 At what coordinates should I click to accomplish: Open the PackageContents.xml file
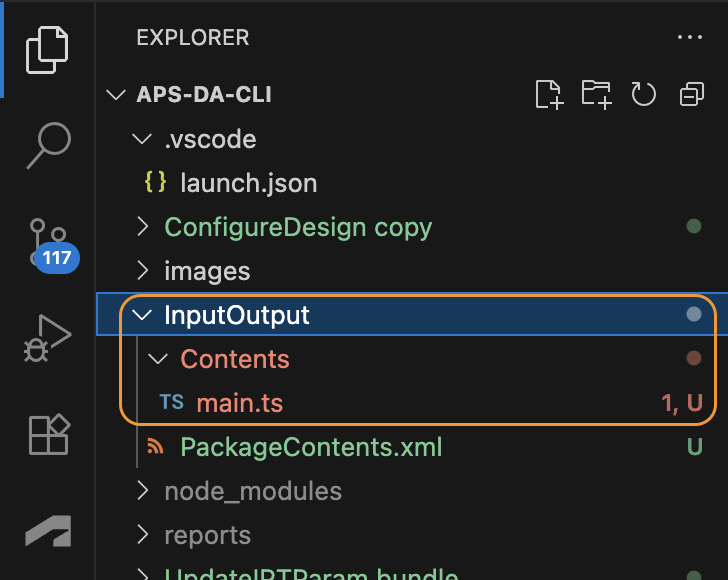311,447
